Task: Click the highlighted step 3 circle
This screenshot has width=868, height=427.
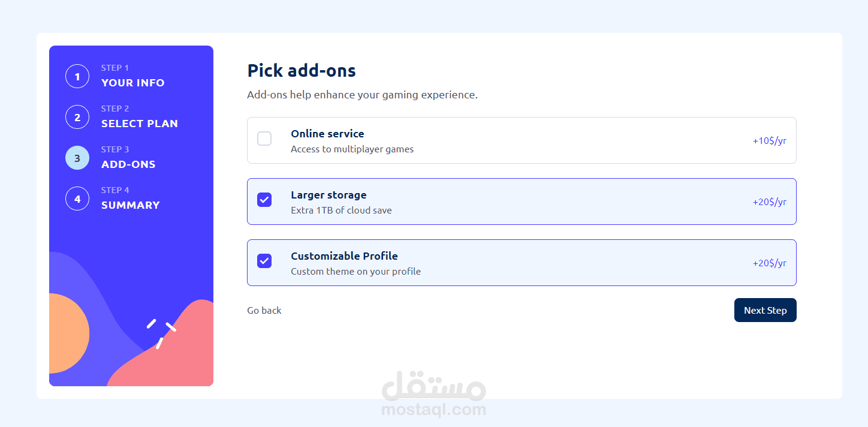Action: [x=77, y=158]
